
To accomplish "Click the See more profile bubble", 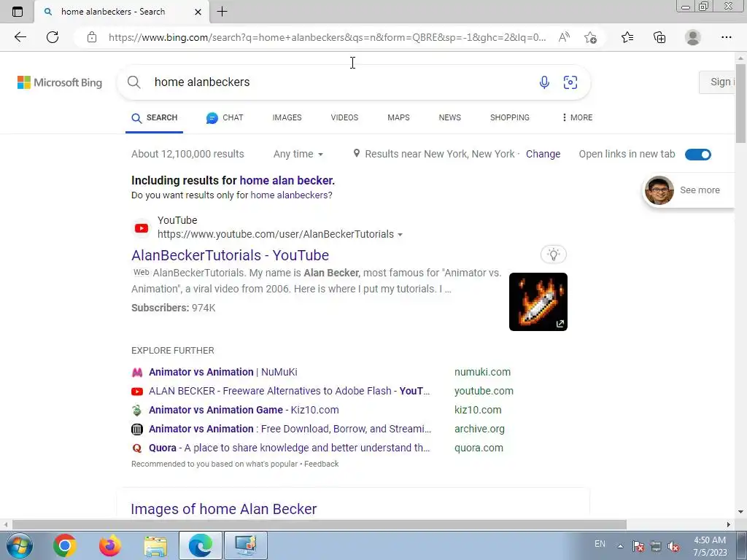I will pyautogui.click(x=688, y=190).
